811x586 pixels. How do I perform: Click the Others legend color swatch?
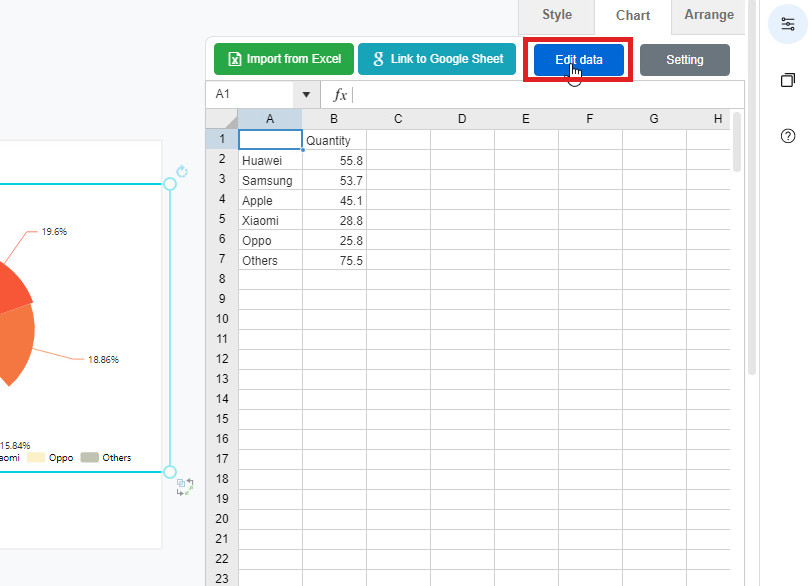[x=89, y=458]
